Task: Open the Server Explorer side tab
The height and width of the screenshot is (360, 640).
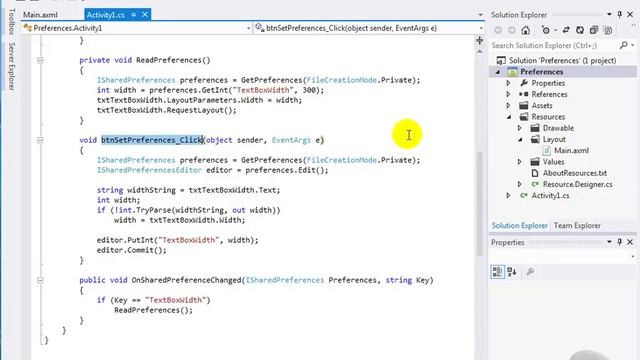Action: pos(12,66)
